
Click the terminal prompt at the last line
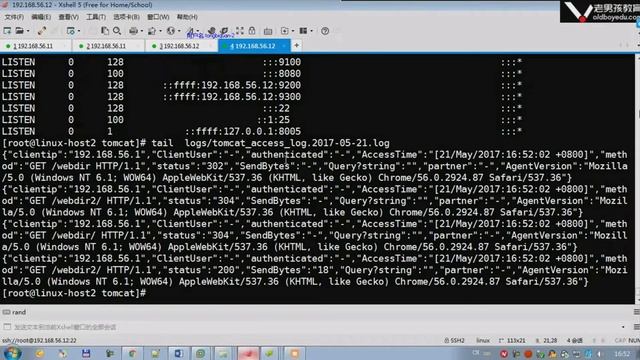[74, 293]
